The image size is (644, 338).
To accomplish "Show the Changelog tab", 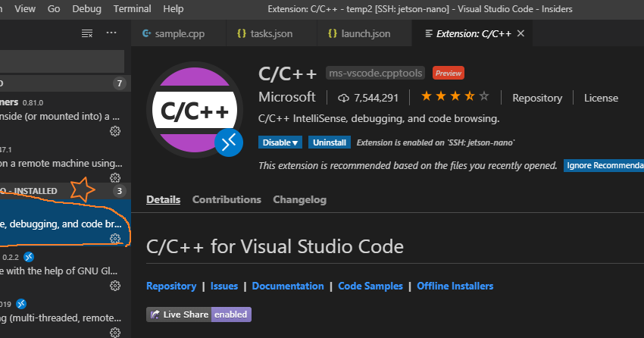I will point(299,199).
